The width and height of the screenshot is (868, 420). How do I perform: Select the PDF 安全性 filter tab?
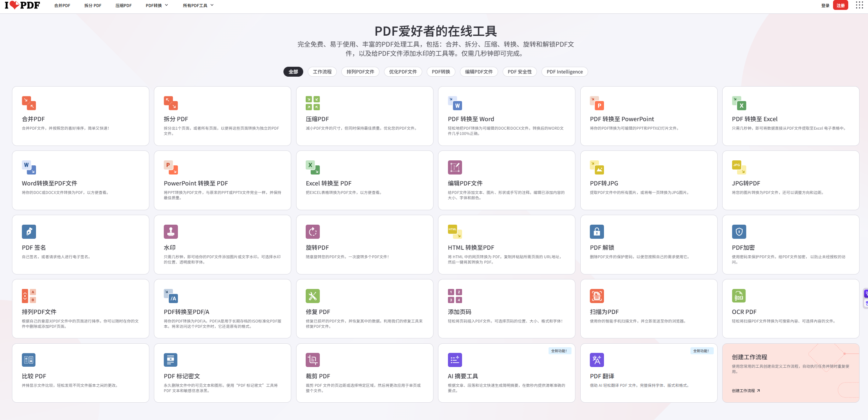(x=520, y=72)
